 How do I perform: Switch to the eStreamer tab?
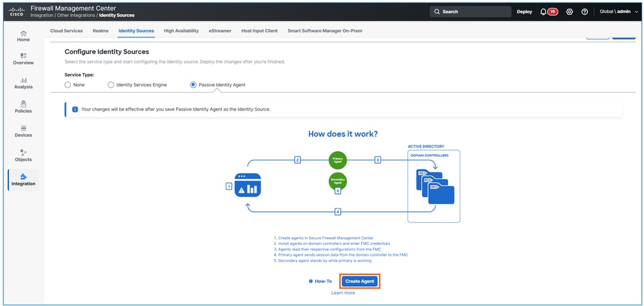coord(220,31)
